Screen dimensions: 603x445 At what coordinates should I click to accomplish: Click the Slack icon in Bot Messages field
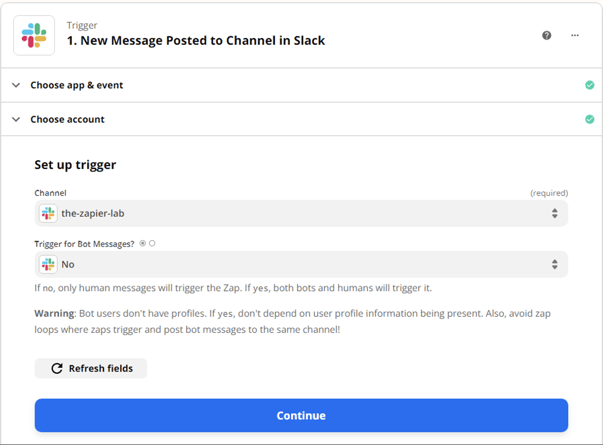(x=48, y=264)
